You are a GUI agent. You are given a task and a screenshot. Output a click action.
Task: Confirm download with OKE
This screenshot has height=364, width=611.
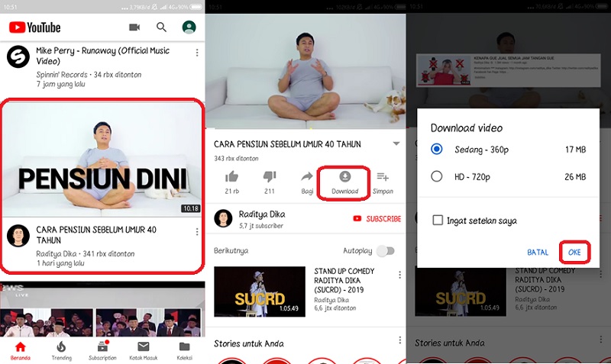pyautogui.click(x=574, y=253)
